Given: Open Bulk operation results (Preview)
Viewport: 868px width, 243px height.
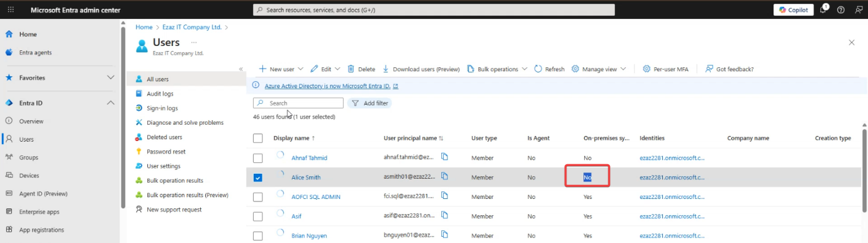Looking at the screenshot, I should pyautogui.click(x=188, y=195).
